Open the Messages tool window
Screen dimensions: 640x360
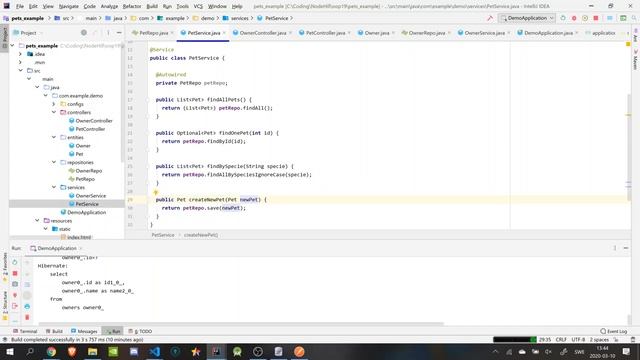(84, 331)
